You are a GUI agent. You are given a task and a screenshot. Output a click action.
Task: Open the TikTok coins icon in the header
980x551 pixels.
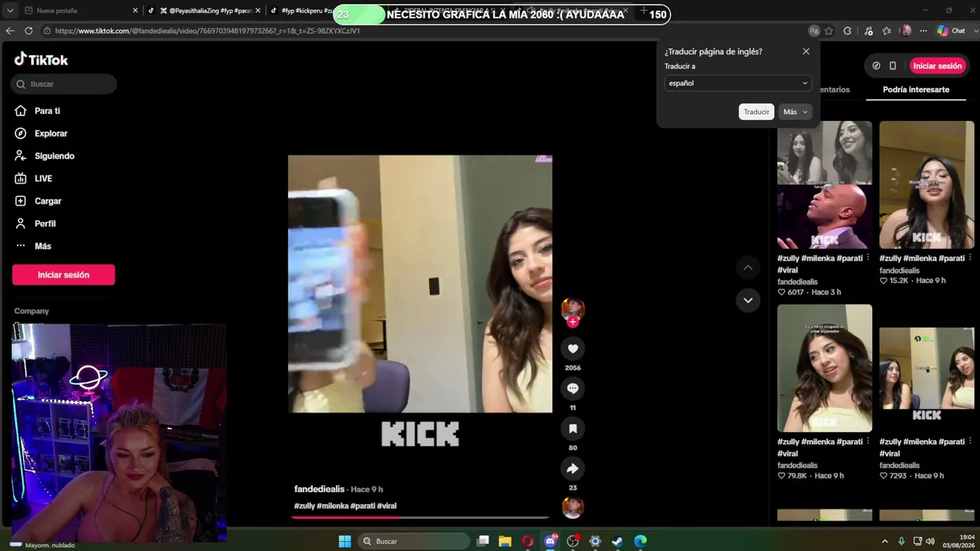(x=877, y=66)
